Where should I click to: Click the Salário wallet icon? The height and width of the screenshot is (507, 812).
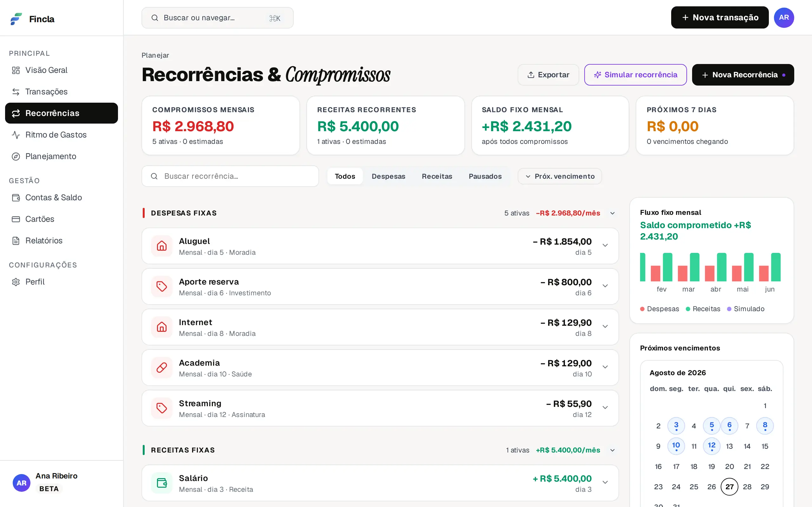tap(162, 483)
